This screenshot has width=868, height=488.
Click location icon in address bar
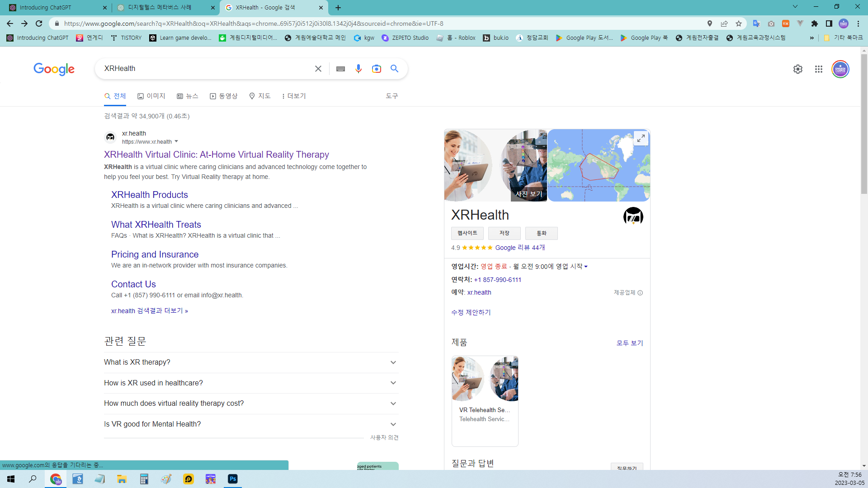[710, 23]
